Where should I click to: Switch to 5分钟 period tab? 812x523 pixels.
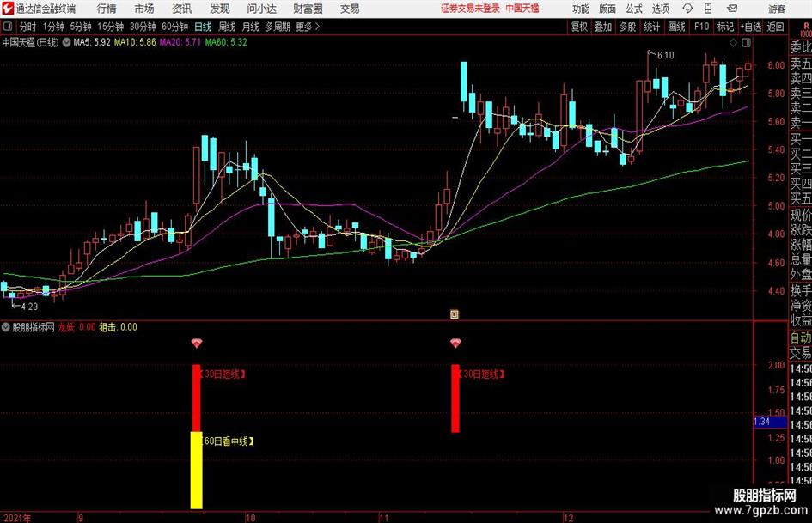(80, 27)
